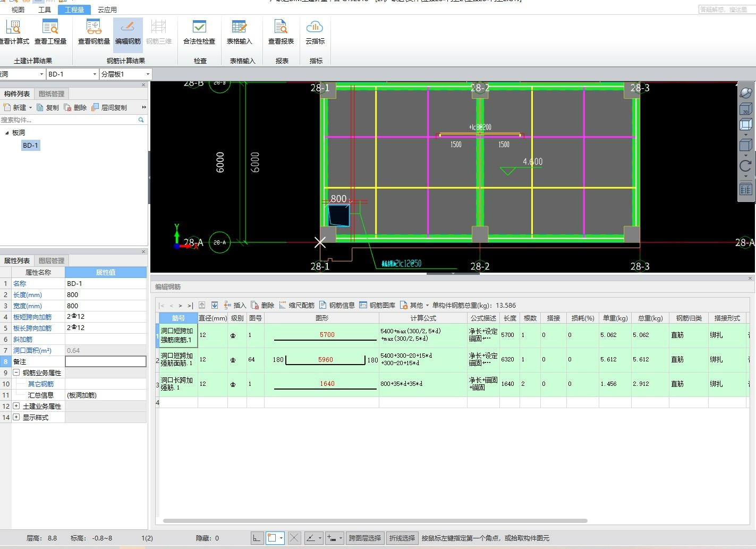This screenshot has height=549, width=756.
Task: Open the 其他 dropdown in rebar toolbar
Action: click(427, 306)
